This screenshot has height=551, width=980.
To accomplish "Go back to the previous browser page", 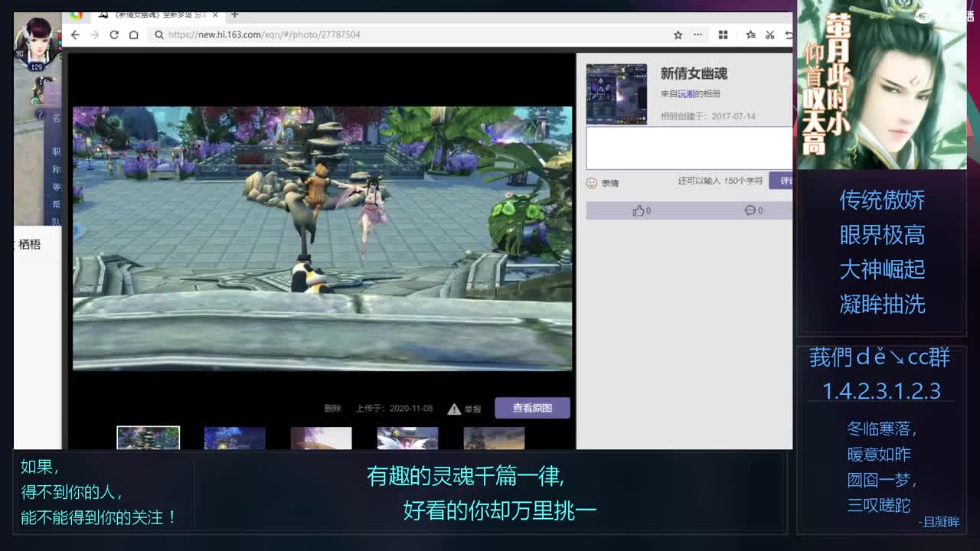I will [75, 34].
